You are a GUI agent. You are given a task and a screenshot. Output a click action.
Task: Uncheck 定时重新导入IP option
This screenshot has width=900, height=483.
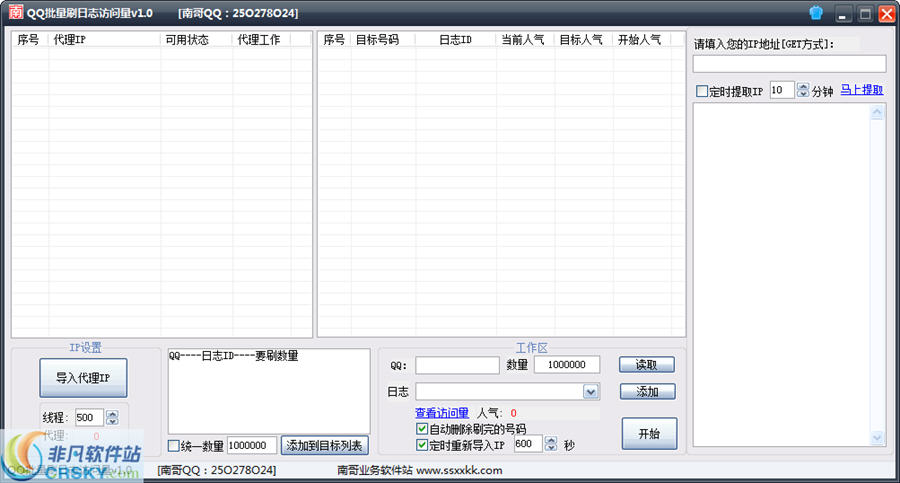click(x=422, y=445)
